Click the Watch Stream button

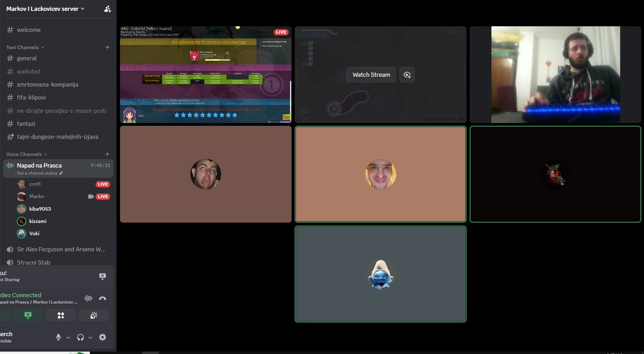(x=371, y=75)
